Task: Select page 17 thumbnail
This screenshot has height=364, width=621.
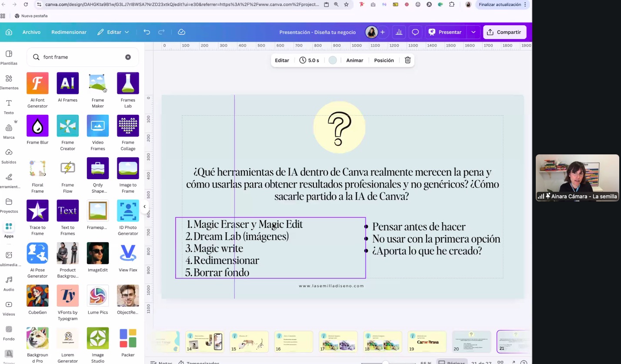Action: 338,341
